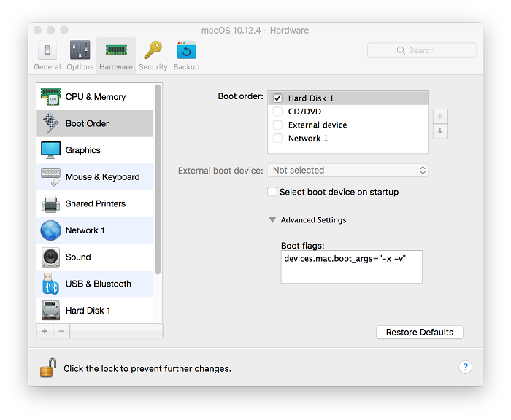Switch to the Backup tab label
The image size is (511, 420).
186,67
